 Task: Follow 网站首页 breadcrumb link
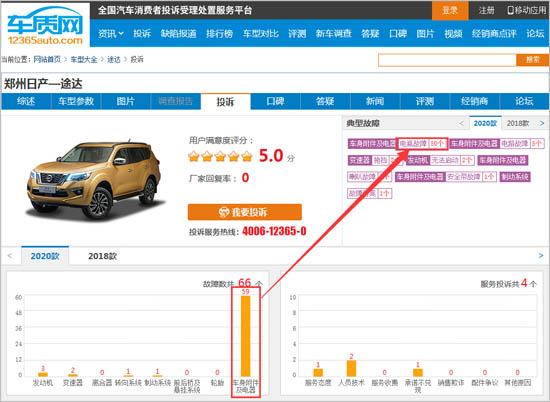click(47, 60)
